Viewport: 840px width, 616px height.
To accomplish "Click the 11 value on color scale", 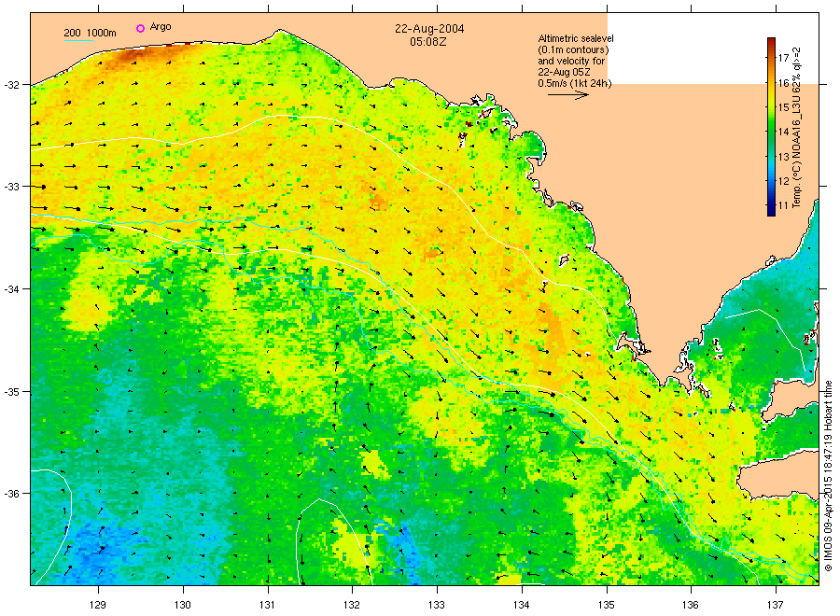I will pos(783,205).
